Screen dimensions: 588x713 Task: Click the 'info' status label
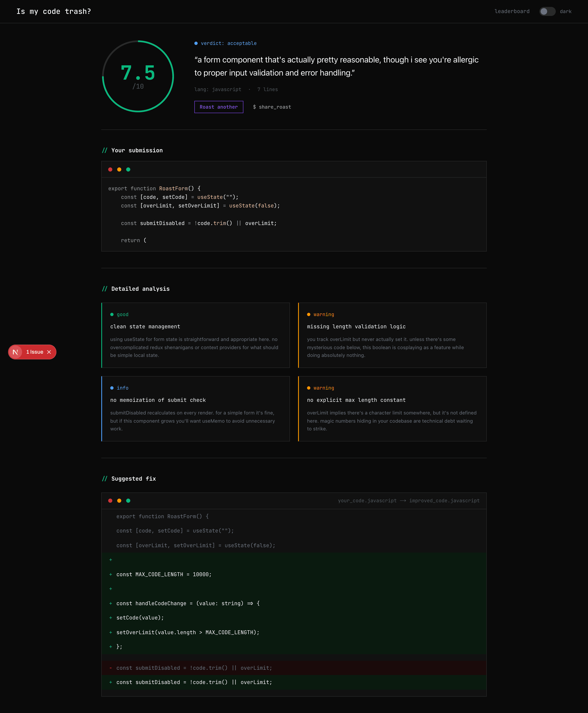119,388
